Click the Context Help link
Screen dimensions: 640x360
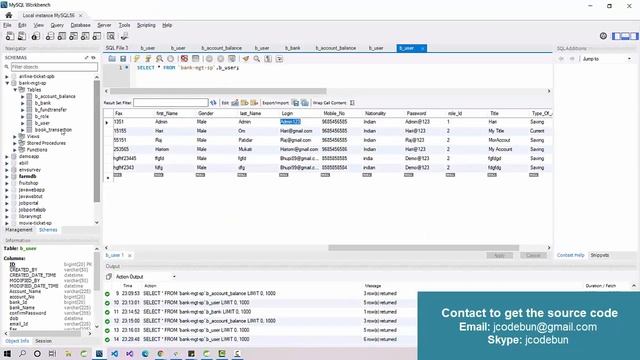pyautogui.click(x=571, y=255)
